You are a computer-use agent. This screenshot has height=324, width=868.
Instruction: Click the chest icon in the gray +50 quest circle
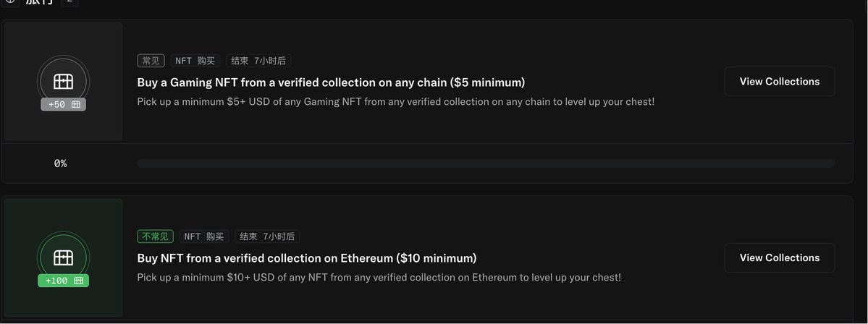(x=63, y=81)
